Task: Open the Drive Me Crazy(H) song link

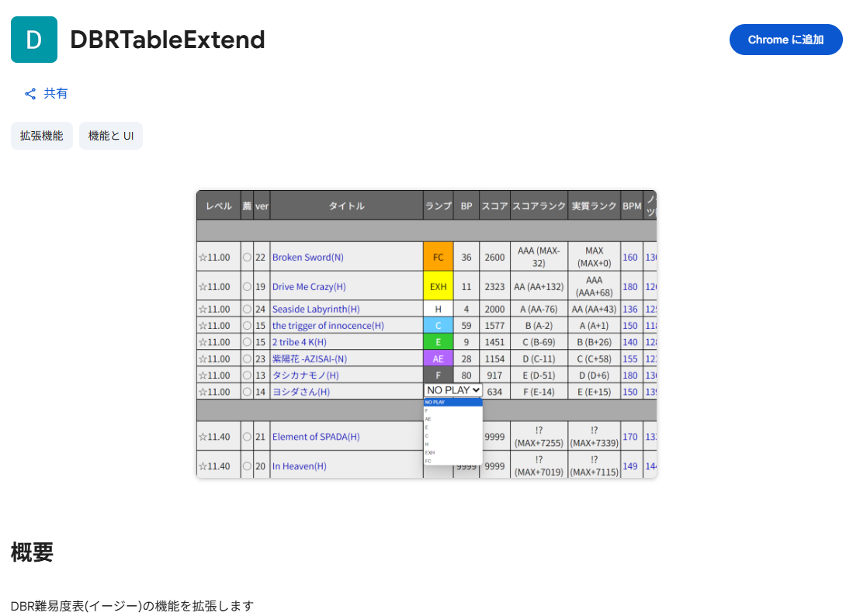Action: [309, 286]
